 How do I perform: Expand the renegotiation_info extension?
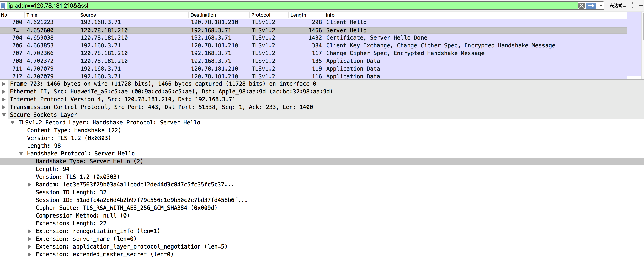coord(30,231)
